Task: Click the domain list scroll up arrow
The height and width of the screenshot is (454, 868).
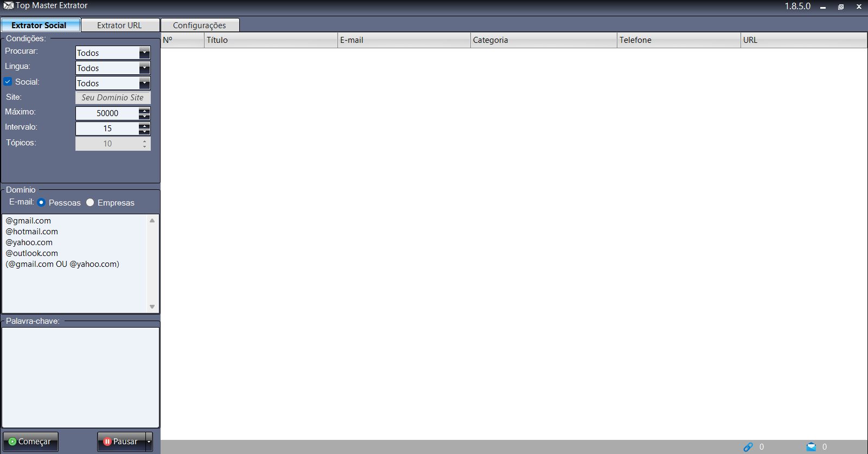Action: click(152, 220)
